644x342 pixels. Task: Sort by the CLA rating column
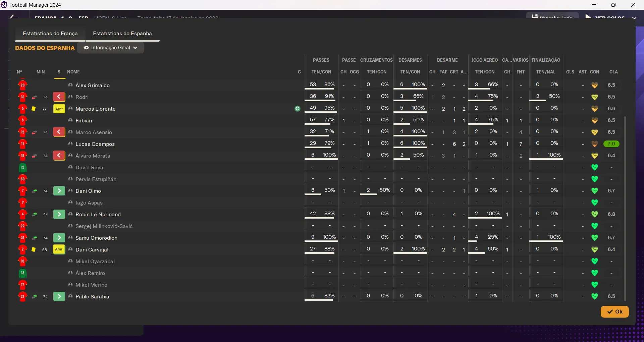click(613, 72)
